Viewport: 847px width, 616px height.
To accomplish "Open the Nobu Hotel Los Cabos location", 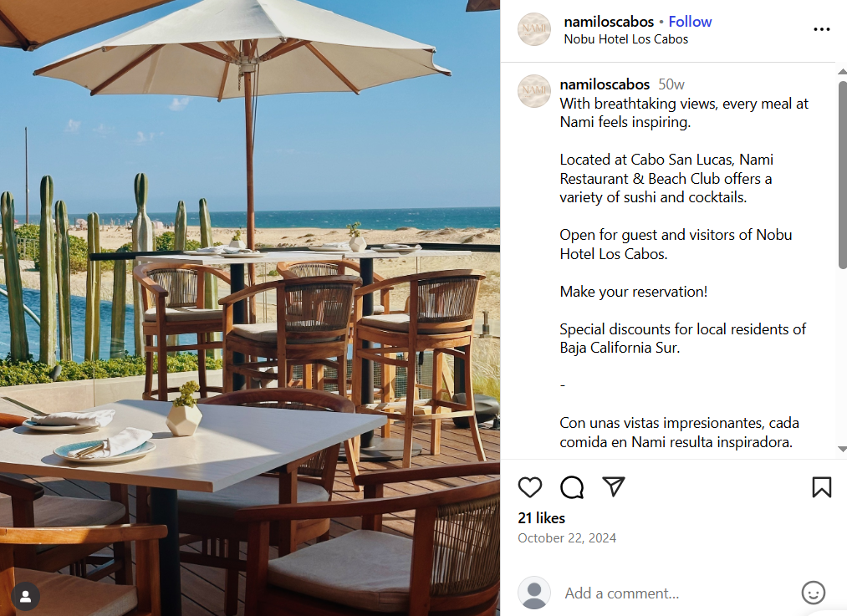I will (625, 39).
